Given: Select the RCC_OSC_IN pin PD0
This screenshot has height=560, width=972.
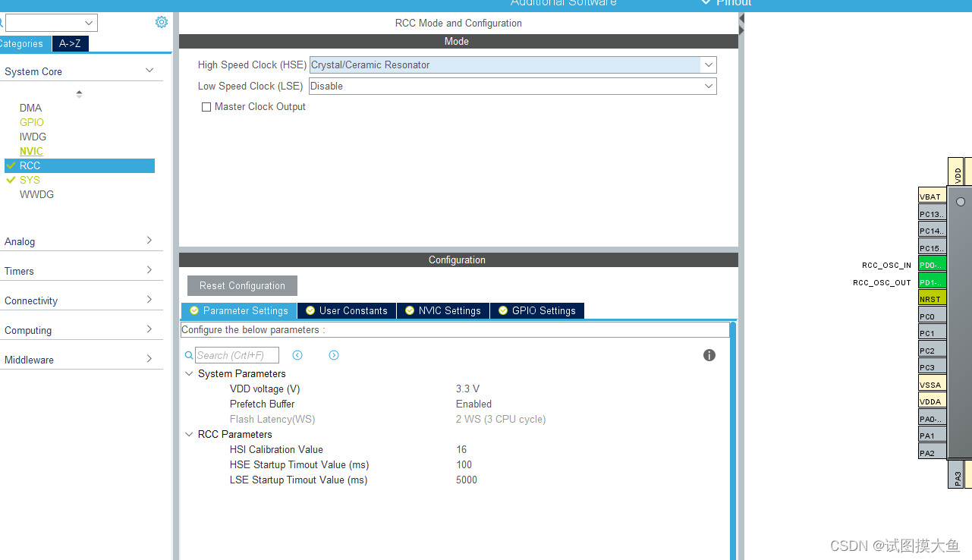Looking at the screenshot, I should 931,264.
